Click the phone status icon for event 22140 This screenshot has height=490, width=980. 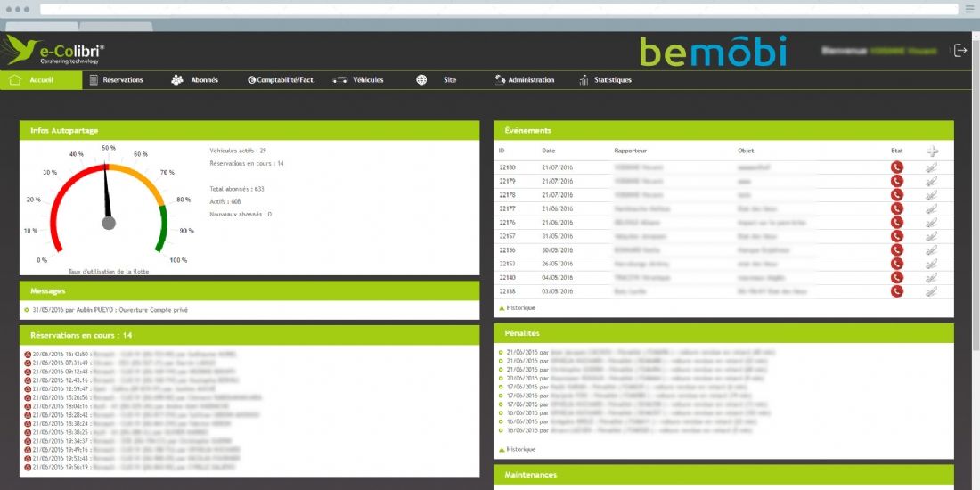click(897, 277)
